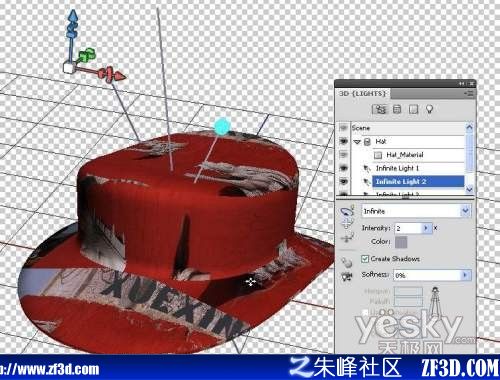Click the filter by meshes icon
Viewport: 500px width, 380px height.
tap(397, 109)
